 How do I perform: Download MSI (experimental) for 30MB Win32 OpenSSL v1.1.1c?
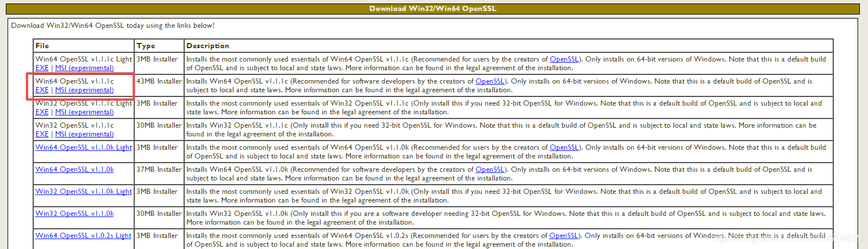point(84,134)
